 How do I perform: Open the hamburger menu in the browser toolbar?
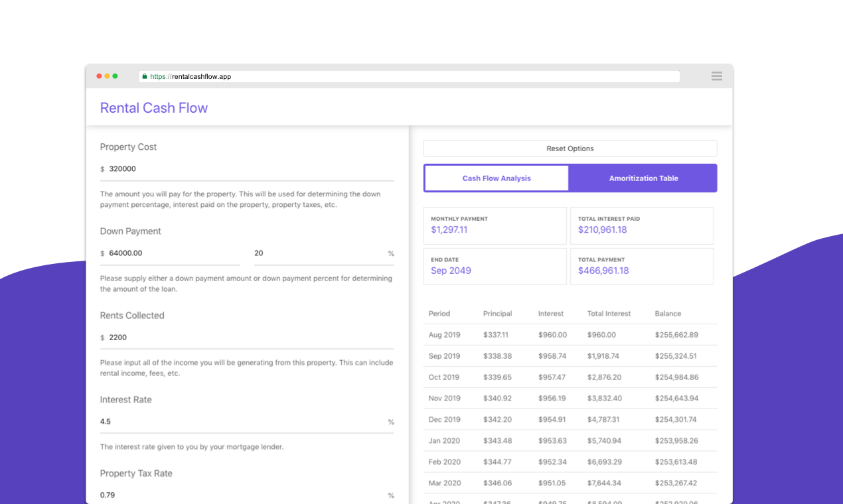pos(716,76)
